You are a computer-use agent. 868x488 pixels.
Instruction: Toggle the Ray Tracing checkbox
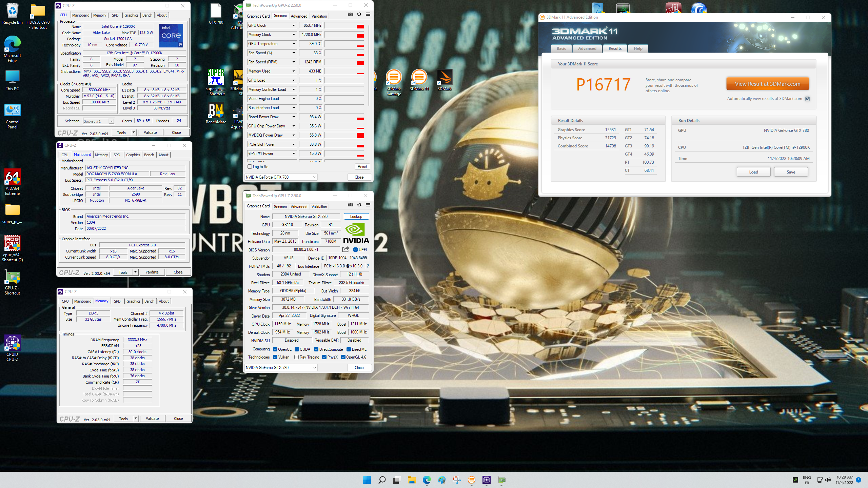pyautogui.click(x=297, y=357)
